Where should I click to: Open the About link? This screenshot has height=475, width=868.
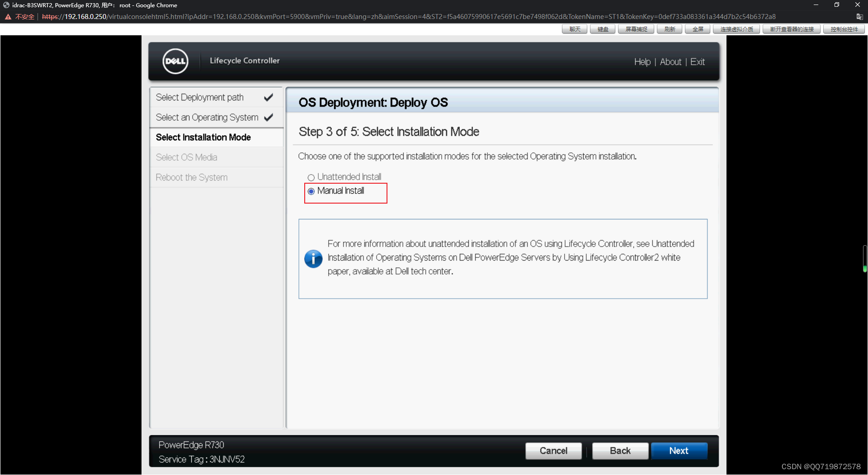point(670,62)
